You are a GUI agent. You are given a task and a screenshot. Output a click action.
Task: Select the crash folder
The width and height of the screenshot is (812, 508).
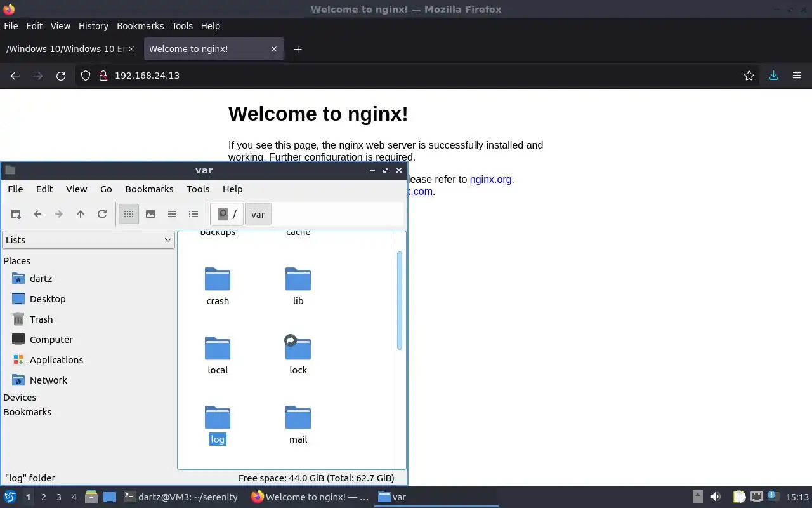point(218,286)
